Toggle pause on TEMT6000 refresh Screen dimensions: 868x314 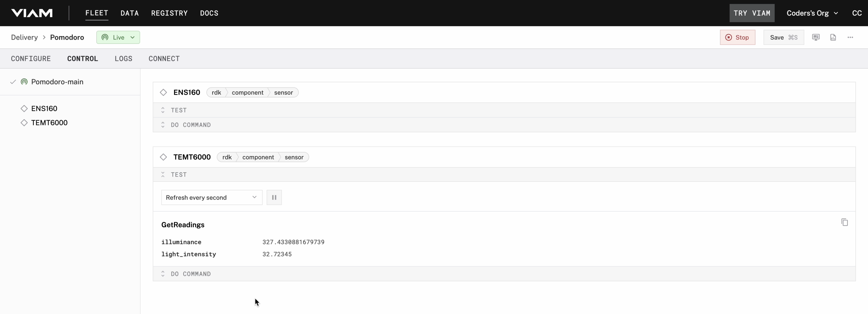(x=273, y=197)
